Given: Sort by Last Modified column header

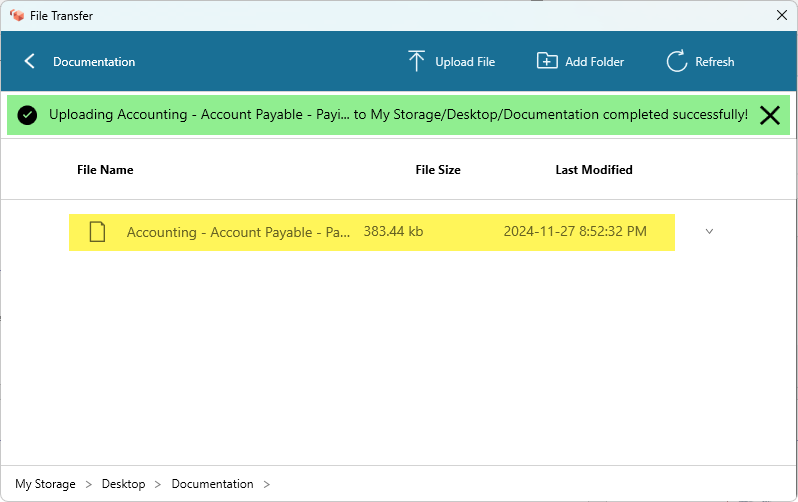Looking at the screenshot, I should tap(594, 170).
